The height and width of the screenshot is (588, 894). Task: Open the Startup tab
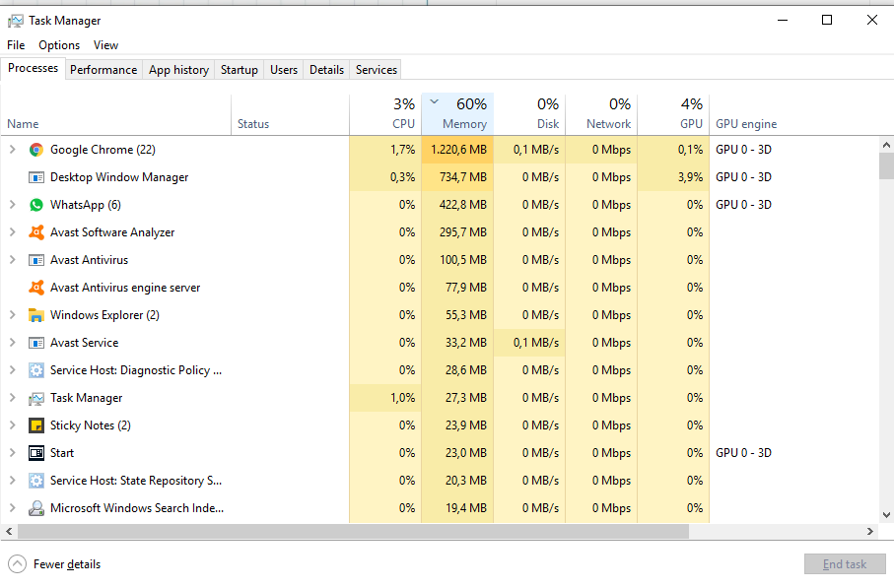click(x=239, y=70)
